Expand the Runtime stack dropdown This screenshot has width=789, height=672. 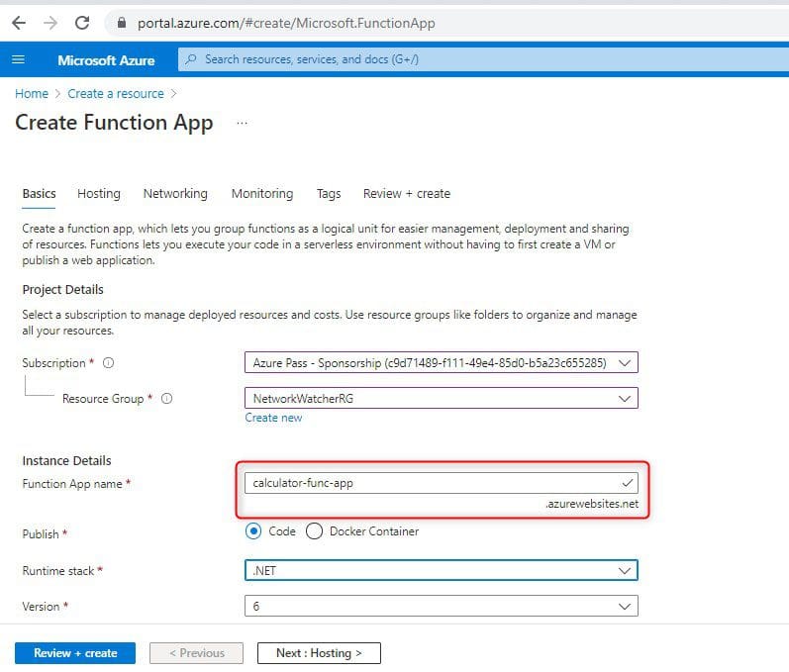(x=442, y=570)
